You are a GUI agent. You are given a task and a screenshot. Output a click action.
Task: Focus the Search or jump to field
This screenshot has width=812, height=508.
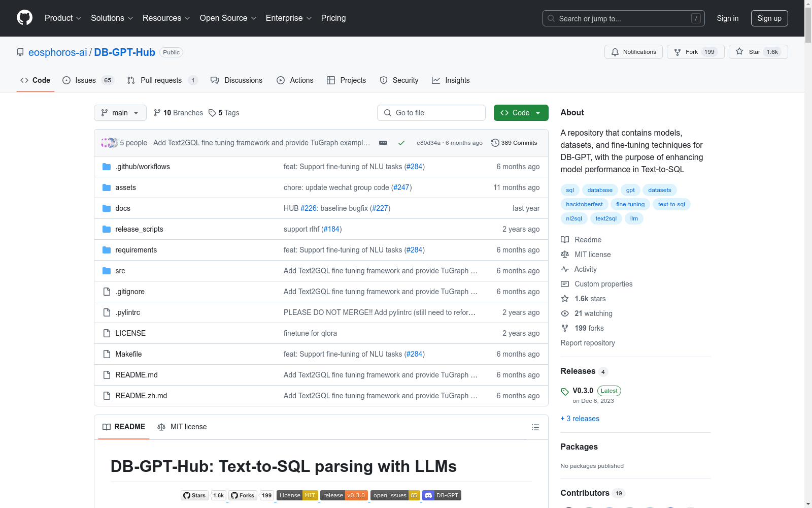(623, 18)
